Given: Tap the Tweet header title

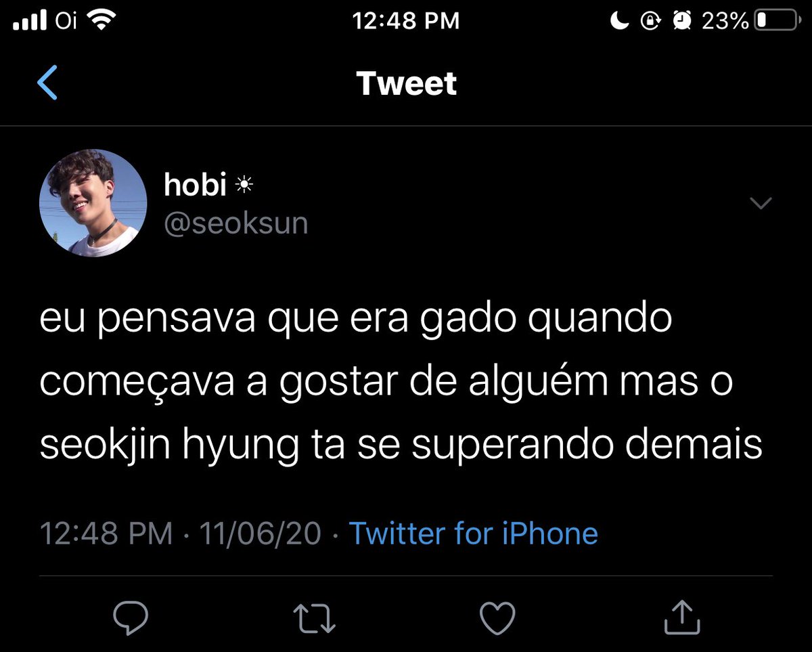Looking at the screenshot, I should point(407,83).
